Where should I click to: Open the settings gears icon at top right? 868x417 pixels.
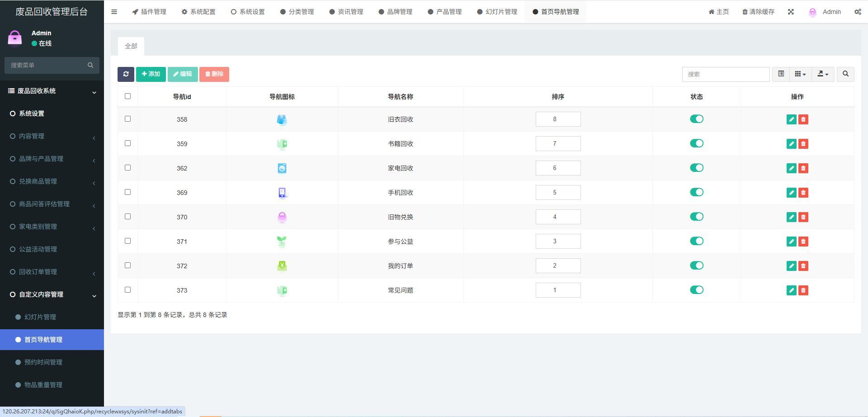coord(858,12)
